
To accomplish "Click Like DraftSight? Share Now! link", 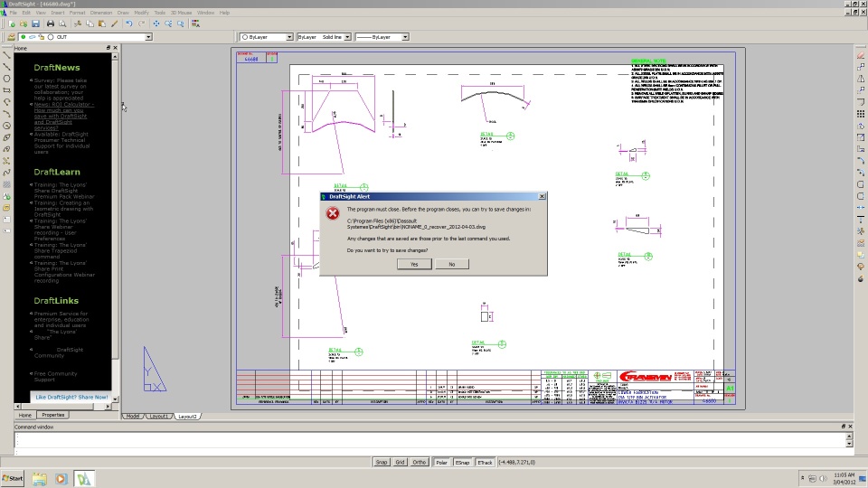I will tap(71, 398).
